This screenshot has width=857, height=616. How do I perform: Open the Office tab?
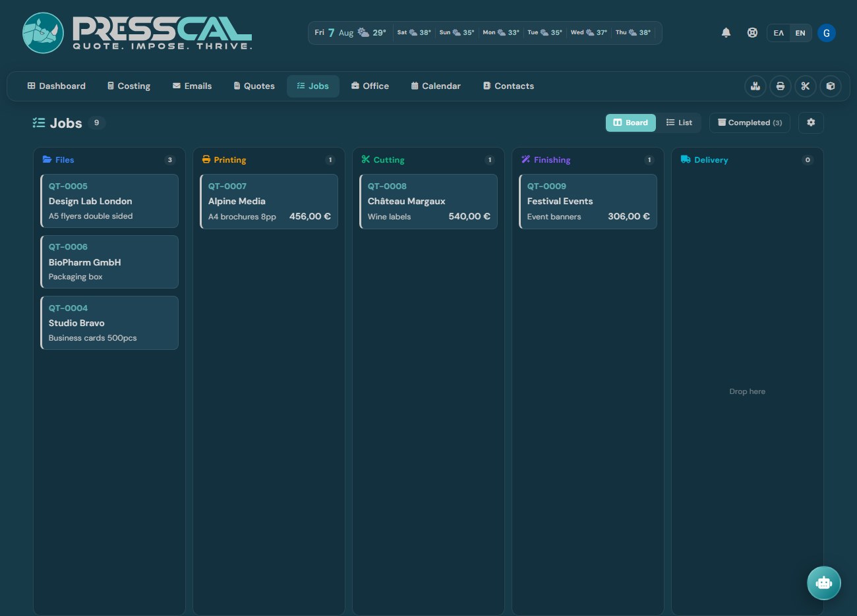coord(370,86)
